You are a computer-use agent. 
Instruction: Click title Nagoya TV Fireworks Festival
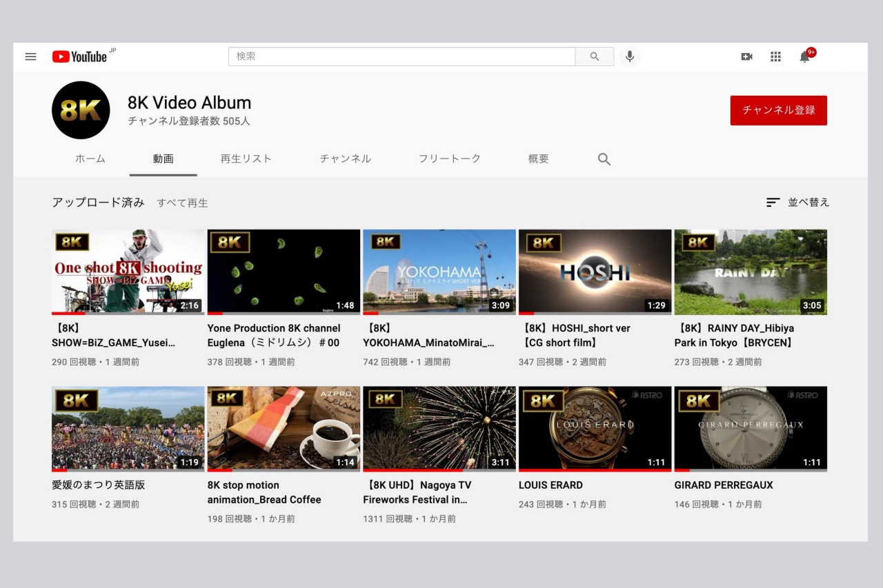(417, 492)
